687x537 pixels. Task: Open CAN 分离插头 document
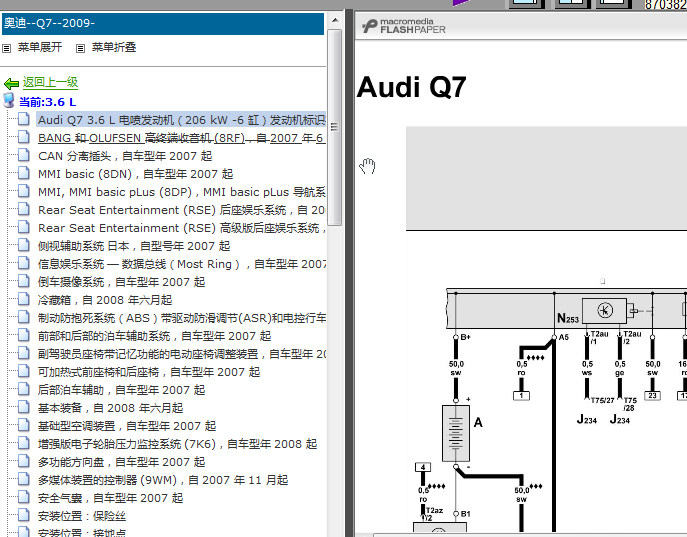coord(125,156)
